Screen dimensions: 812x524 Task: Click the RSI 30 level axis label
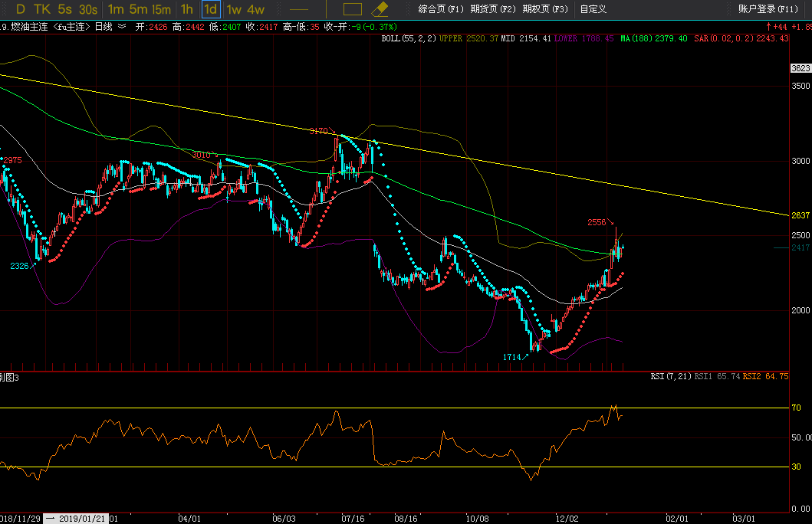(796, 467)
